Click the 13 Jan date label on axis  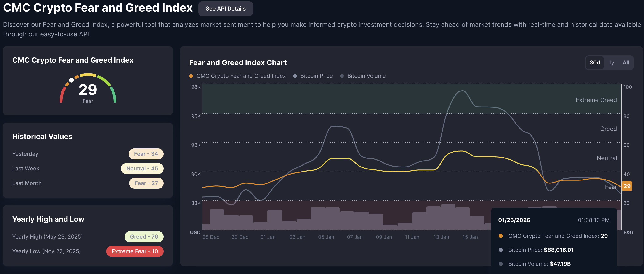tap(441, 237)
